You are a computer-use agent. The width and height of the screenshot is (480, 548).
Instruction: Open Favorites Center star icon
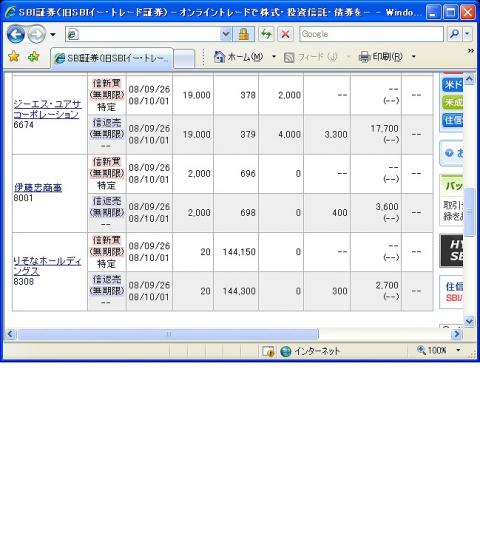click(x=14, y=56)
